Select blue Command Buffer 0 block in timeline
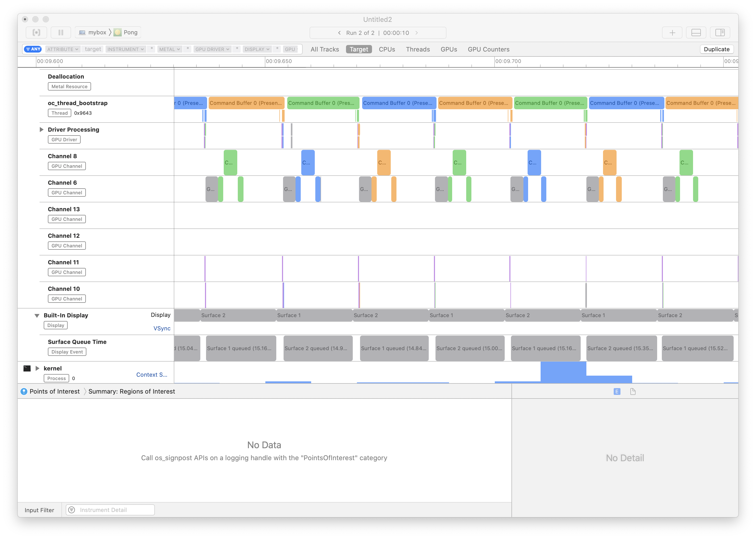 click(399, 103)
